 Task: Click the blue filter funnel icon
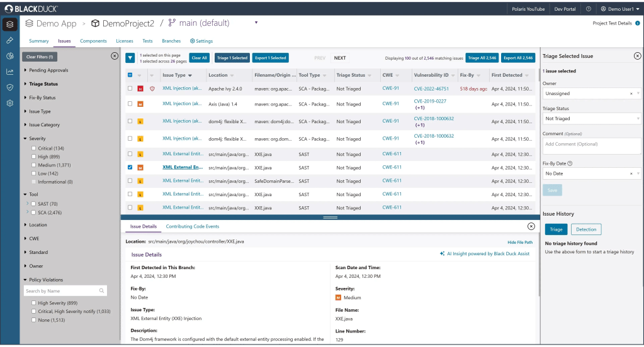pos(130,58)
